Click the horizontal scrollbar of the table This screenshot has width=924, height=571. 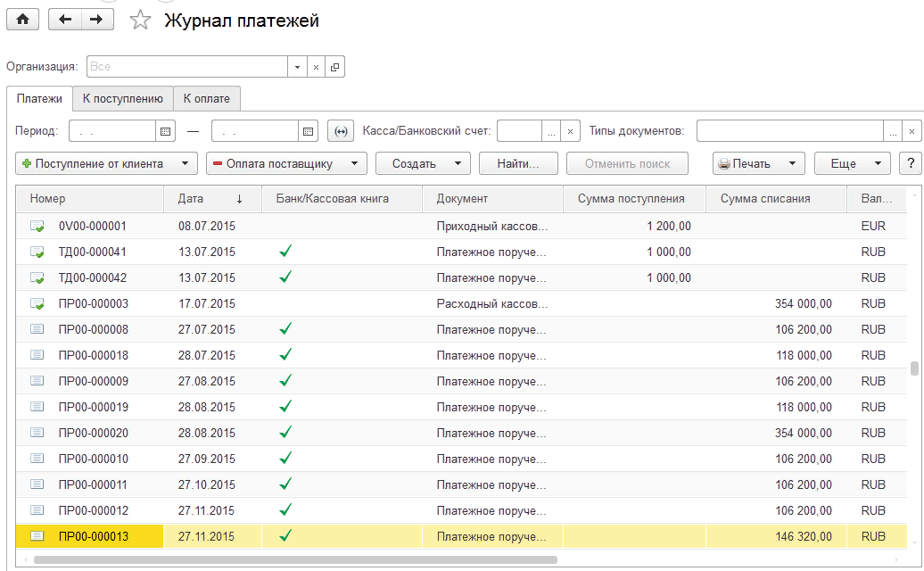(294, 560)
